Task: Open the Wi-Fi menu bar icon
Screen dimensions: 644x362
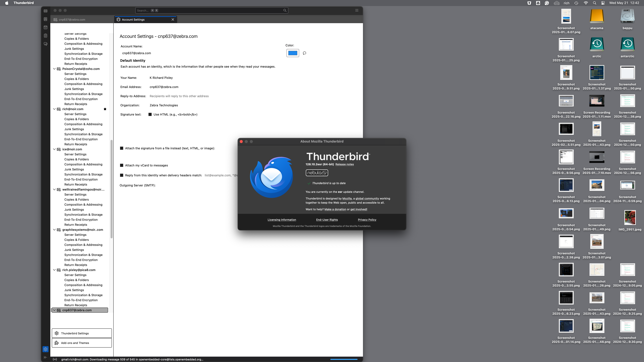Action: (586, 3)
